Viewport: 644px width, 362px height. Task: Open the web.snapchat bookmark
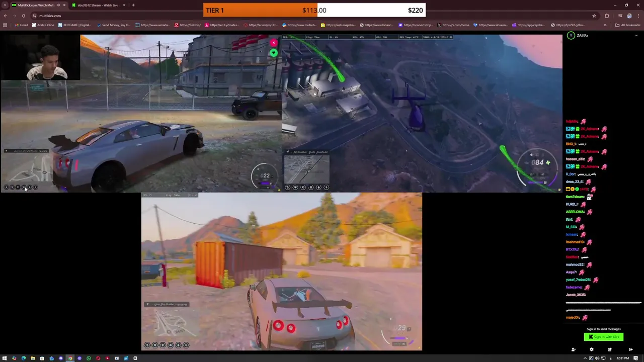point(338,25)
